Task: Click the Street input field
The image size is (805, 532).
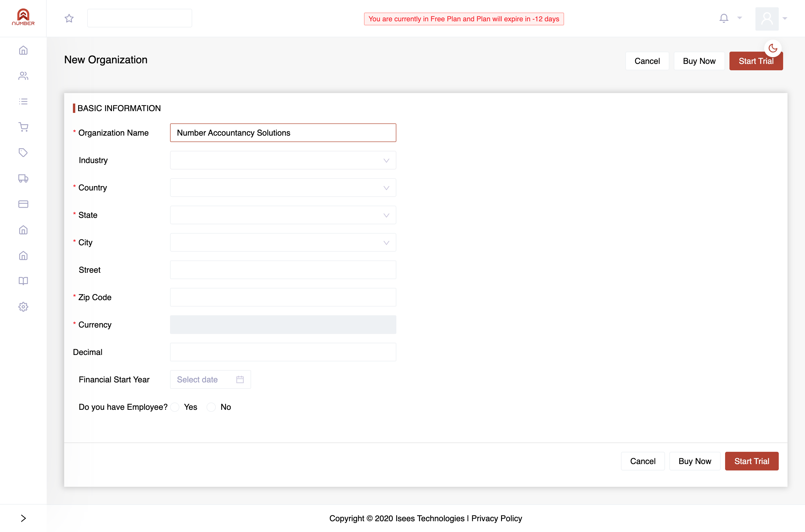Action: coord(283,270)
